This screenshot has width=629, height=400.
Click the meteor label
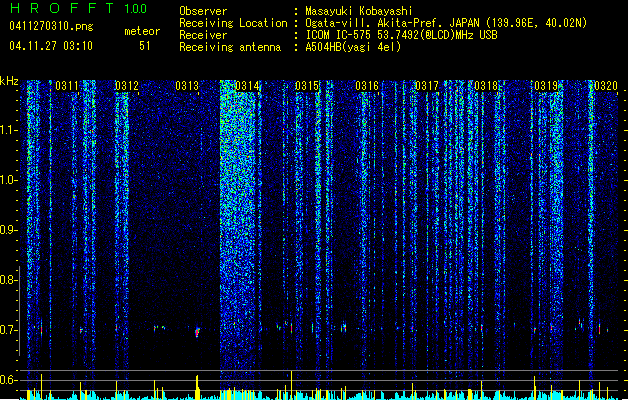142,31
